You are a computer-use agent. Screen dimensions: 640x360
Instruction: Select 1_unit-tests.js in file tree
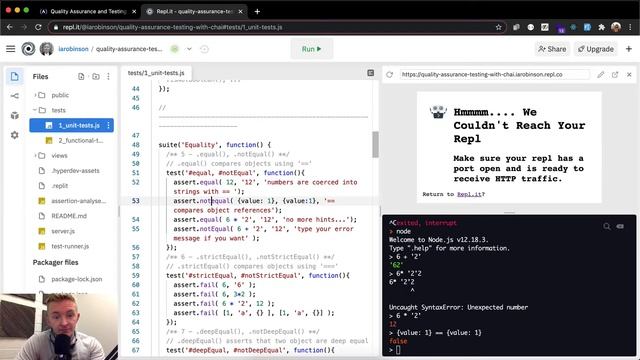(x=72, y=125)
